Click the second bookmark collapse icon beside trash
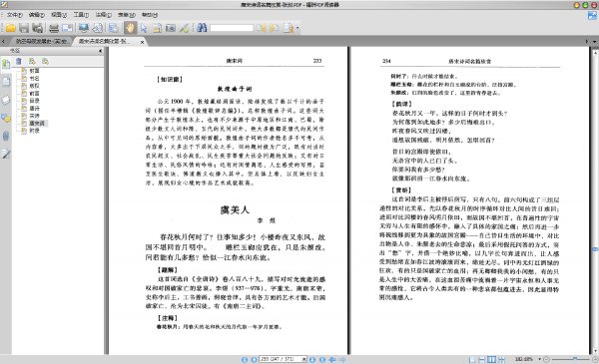Image resolution: width=599 pixels, height=364 pixels. point(45,61)
